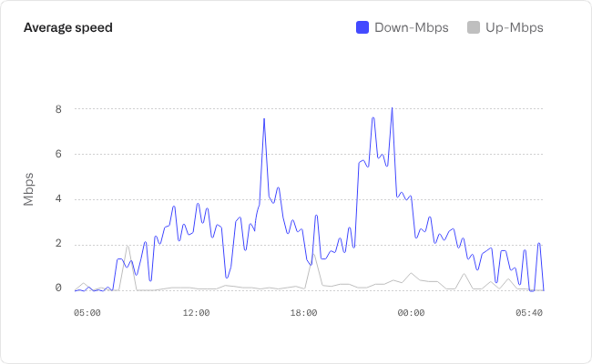Click the 0 value on y-axis
Screen dimensions: 592x364
(58, 288)
